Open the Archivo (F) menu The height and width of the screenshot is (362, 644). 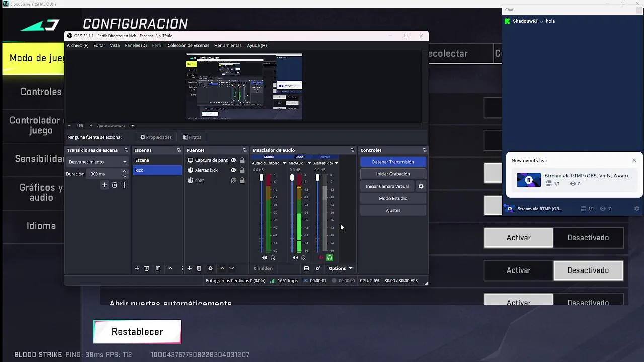click(x=77, y=45)
